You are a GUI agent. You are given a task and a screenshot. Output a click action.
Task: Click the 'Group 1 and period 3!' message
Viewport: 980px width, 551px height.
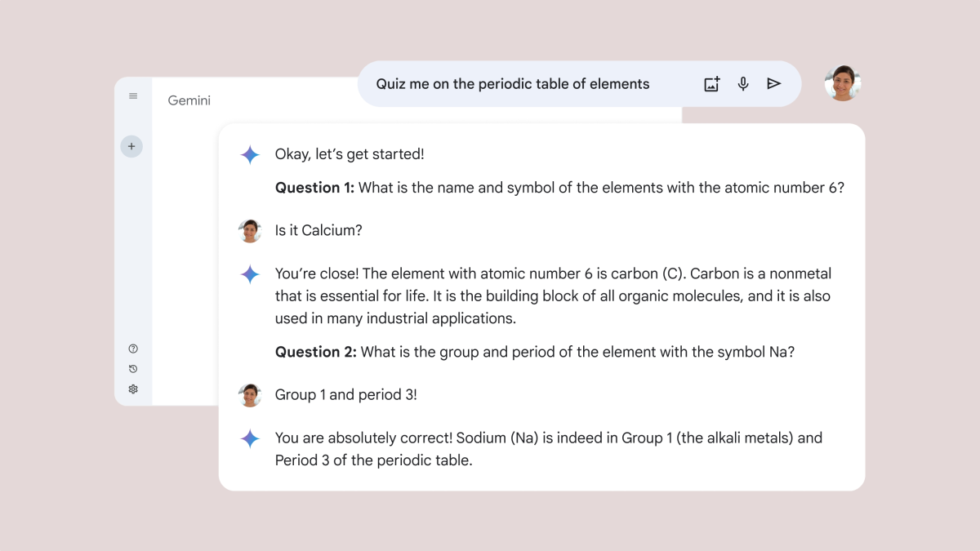coord(346,395)
